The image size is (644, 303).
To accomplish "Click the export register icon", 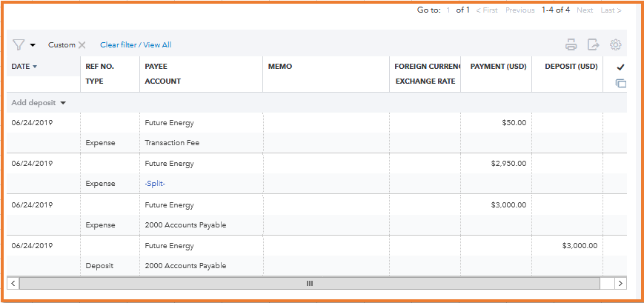I will 593,44.
